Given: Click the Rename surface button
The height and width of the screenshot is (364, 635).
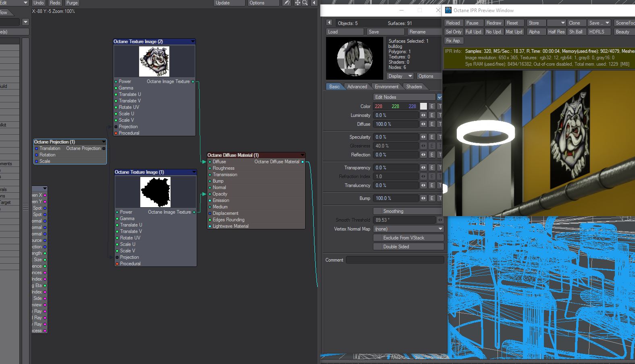Looking at the screenshot, I should point(424,32).
